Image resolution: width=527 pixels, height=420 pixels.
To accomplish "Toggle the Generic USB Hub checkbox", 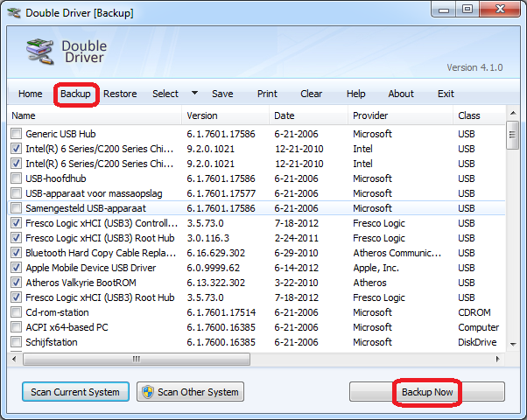I will coord(17,134).
